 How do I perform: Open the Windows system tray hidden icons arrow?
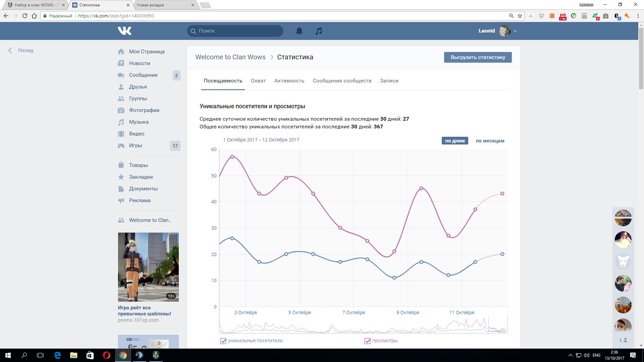coord(570,355)
